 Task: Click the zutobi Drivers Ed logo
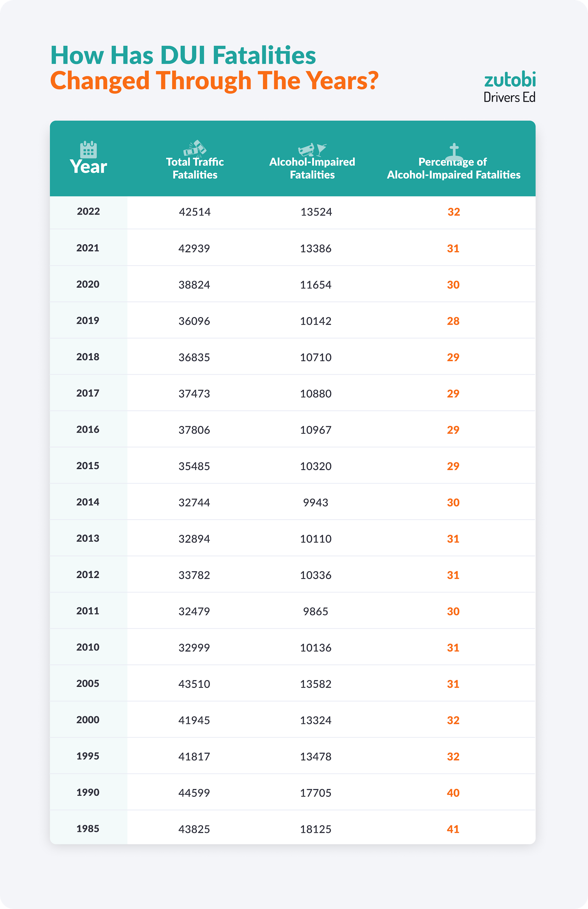(x=509, y=87)
